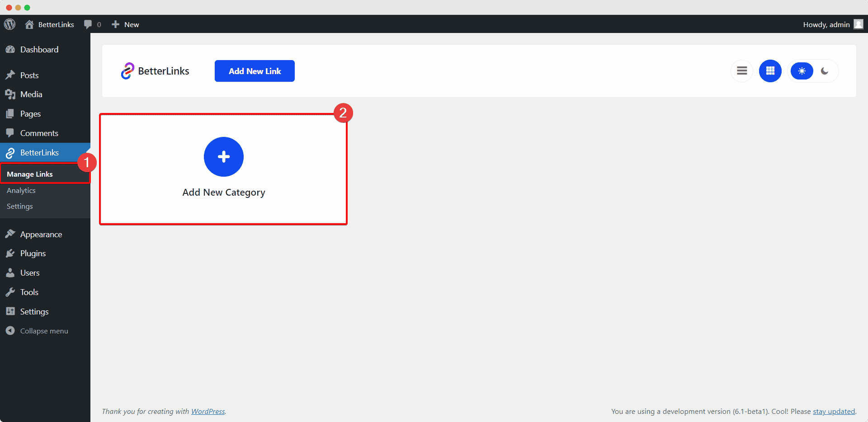Switch to dark mode using the moon toggle
The width and height of the screenshot is (868, 422).
[x=826, y=71]
